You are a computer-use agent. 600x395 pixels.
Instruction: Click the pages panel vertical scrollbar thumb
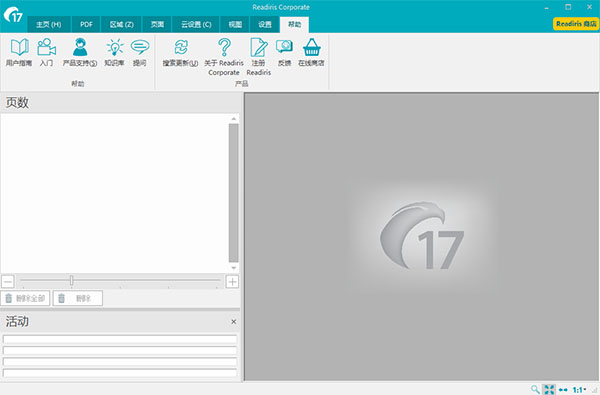pyautogui.click(x=233, y=193)
